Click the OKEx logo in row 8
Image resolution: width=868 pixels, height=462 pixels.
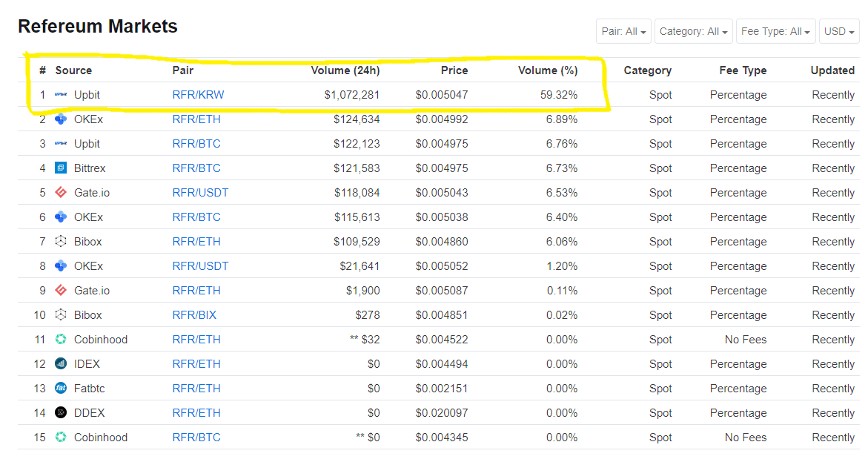pyautogui.click(x=61, y=266)
